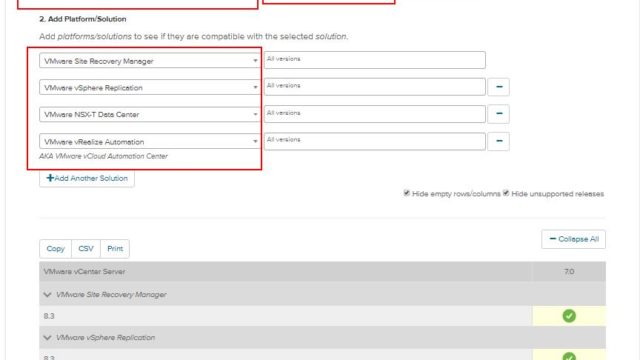Open the VMware NSX-T Data Center dropdown
The height and width of the screenshot is (360, 640).
click(149, 114)
